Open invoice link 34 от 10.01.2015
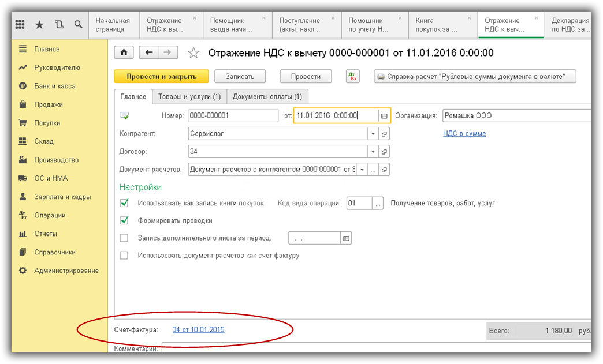The height and width of the screenshot is (364, 603). pyautogui.click(x=199, y=329)
